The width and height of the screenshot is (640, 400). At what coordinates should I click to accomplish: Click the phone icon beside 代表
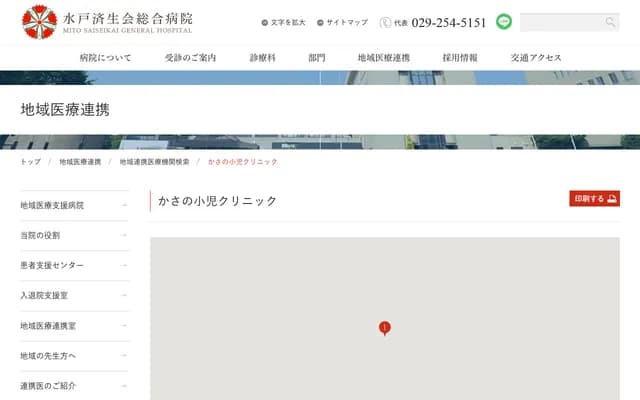click(x=385, y=22)
